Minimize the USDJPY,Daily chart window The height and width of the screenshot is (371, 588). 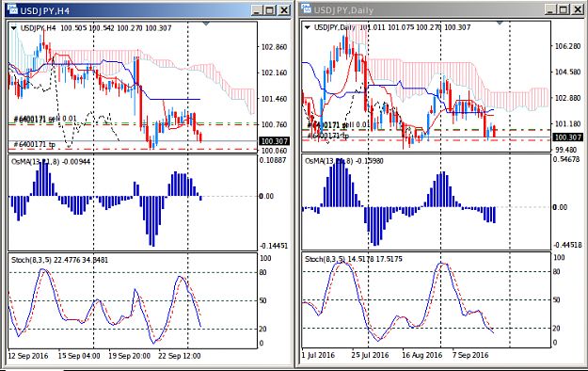click(x=550, y=9)
